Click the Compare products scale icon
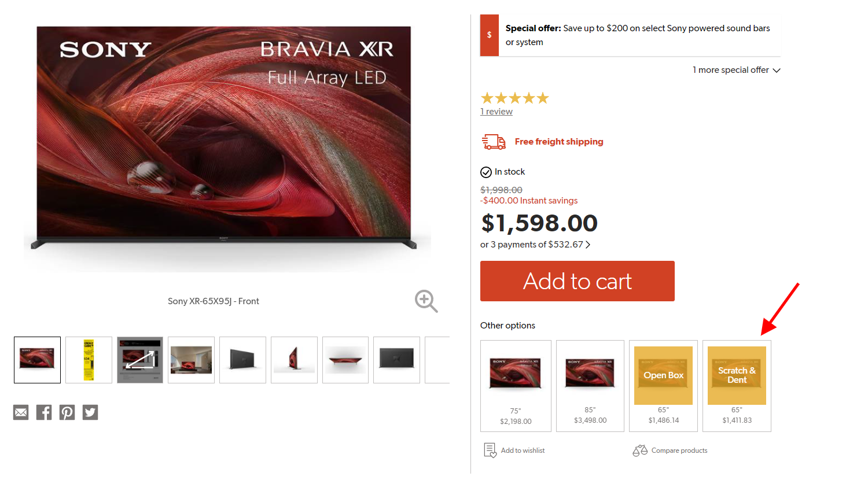 (640, 450)
